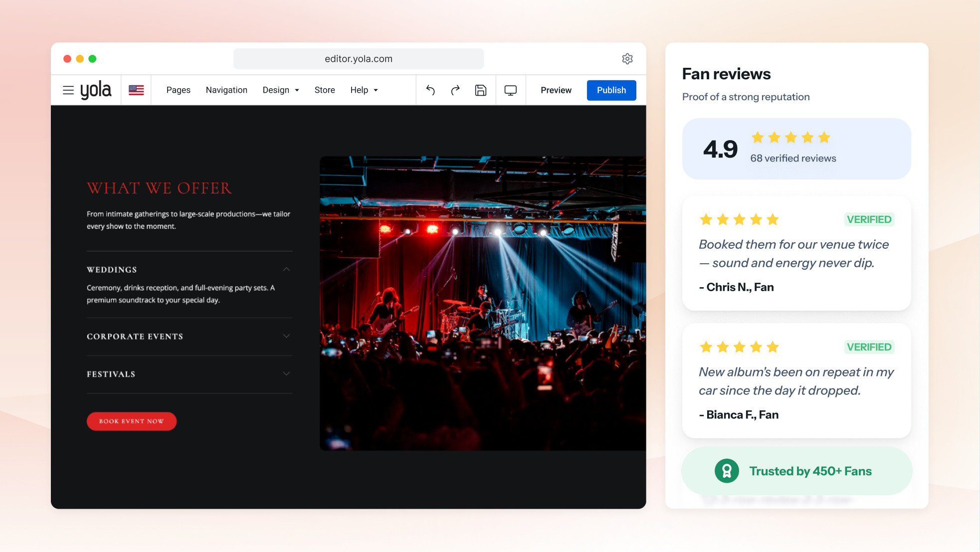The image size is (980, 552).
Task: Expand the Corporate Events accordion
Action: tap(190, 337)
